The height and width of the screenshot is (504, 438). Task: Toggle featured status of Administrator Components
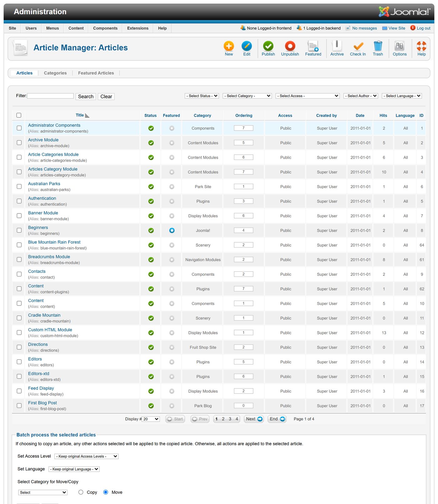172,128
